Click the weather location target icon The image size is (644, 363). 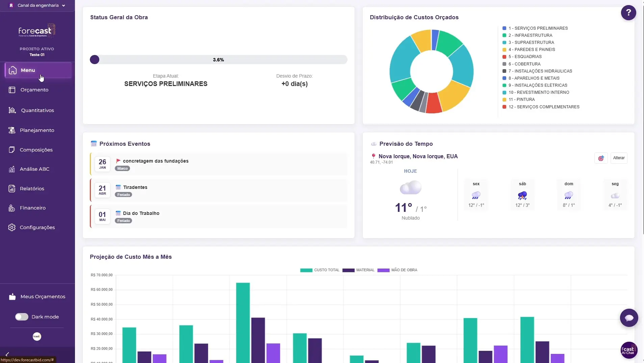[601, 158]
